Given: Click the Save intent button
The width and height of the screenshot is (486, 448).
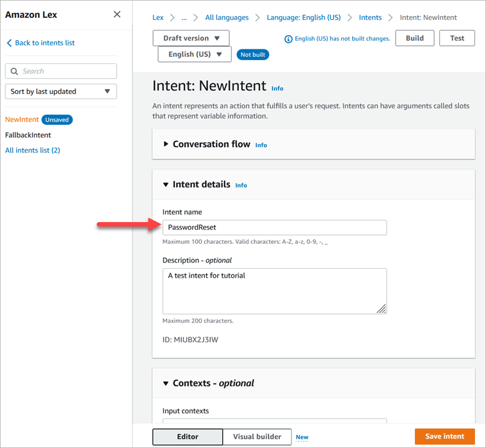Looking at the screenshot, I should pyautogui.click(x=444, y=436).
